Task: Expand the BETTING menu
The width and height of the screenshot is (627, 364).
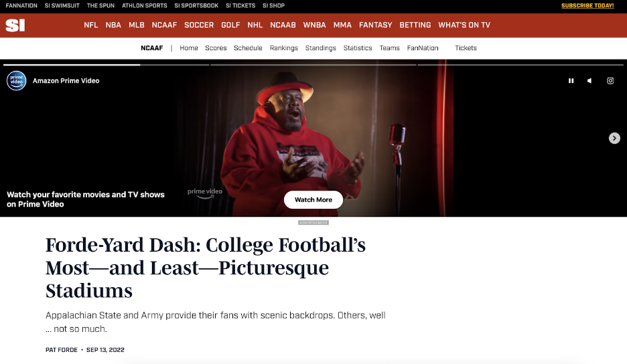Action: pyautogui.click(x=415, y=25)
